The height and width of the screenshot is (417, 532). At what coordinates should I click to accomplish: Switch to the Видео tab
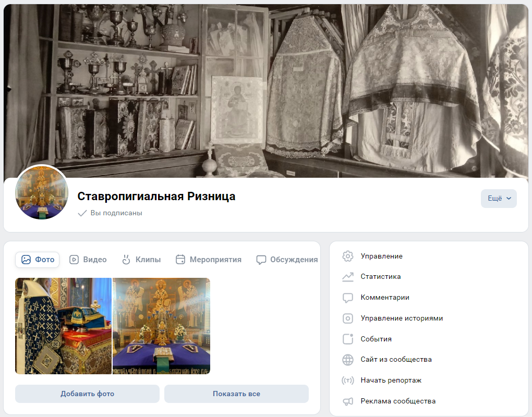[88, 260]
